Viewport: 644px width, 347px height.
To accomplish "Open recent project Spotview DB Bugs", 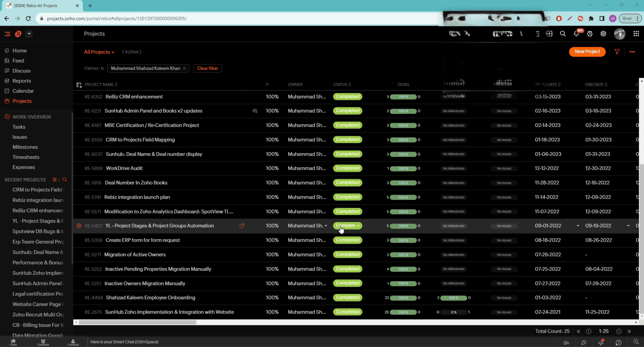I will click(38, 231).
